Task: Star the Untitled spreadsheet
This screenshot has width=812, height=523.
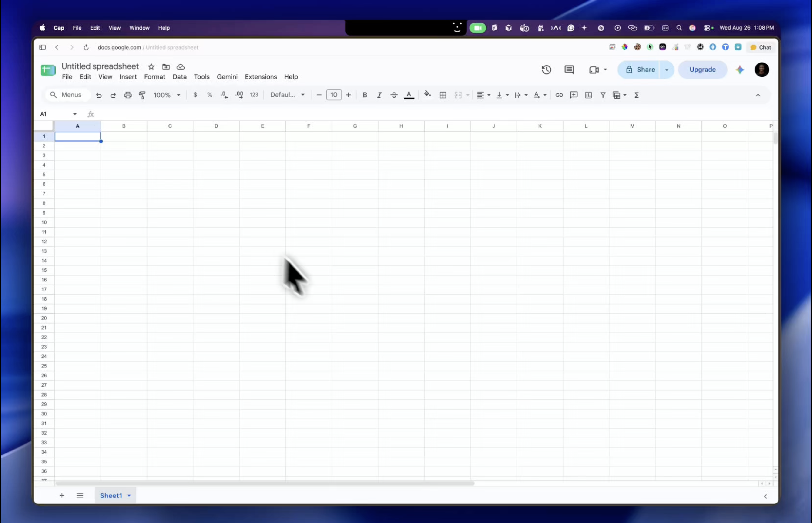Action: pyautogui.click(x=151, y=66)
